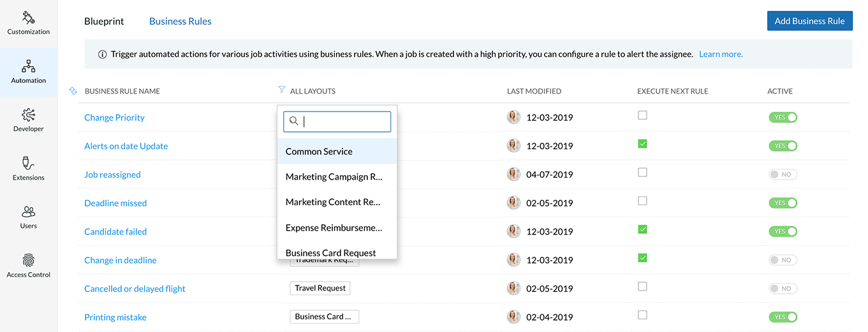868x332 pixels.
Task: Check Execute Next Rule for Change Priority
Action: tap(642, 115)
